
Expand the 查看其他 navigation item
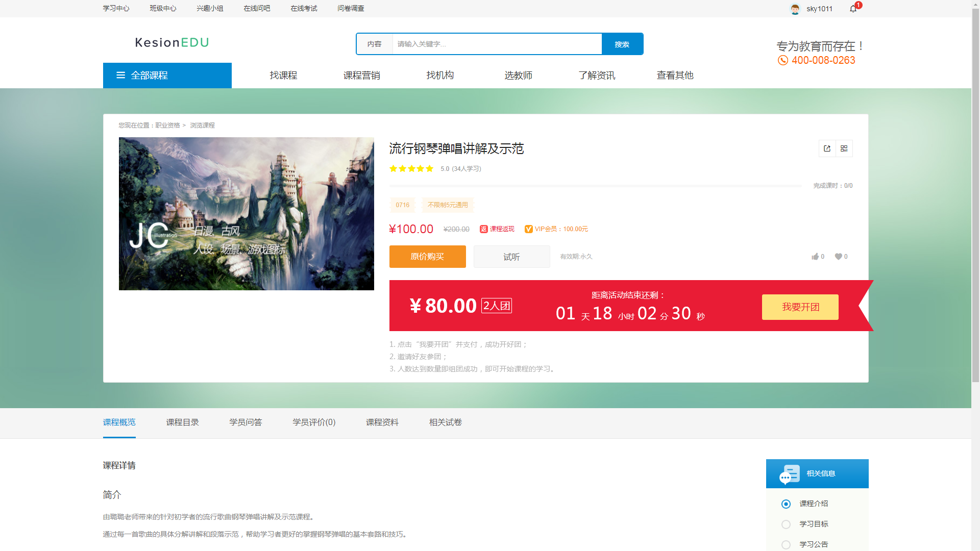675,75
